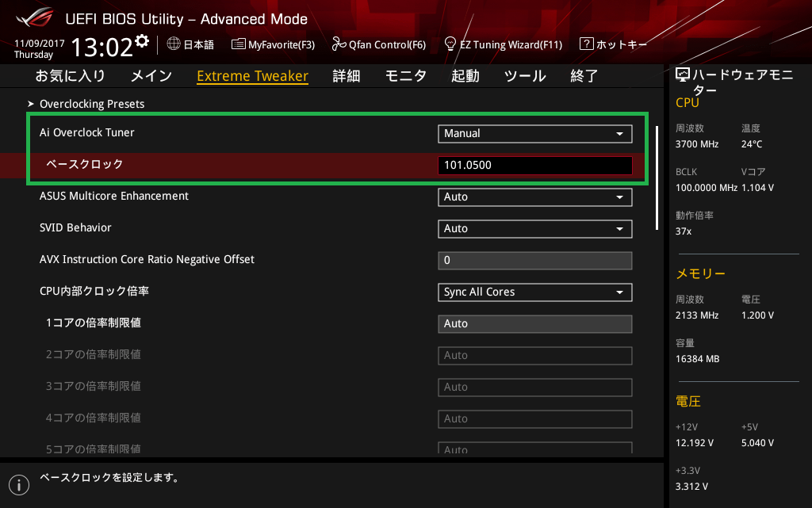
Task: Click the Vコア 1.104 V value
Action: pos(757,188)
